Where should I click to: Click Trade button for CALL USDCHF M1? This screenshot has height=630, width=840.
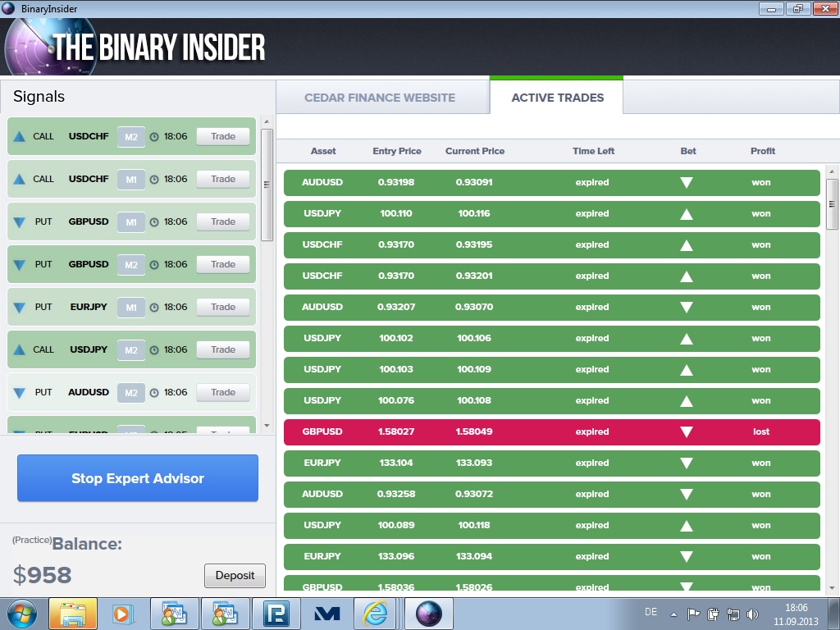click(x=223, y=180)
